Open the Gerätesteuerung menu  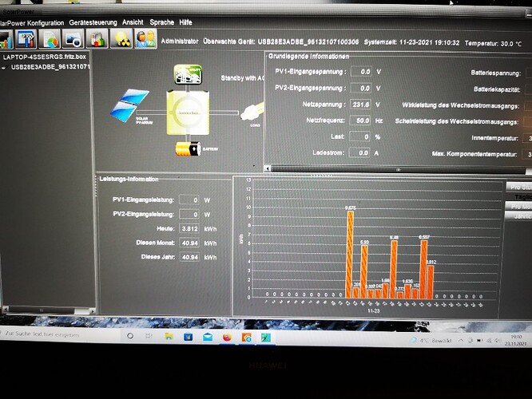coord(93,22)
